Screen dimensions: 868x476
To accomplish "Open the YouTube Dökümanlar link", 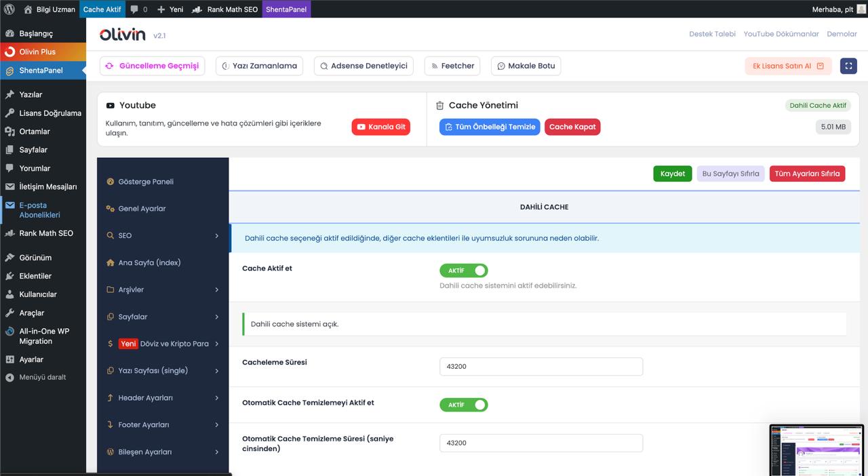I will (x=781, y=34).
